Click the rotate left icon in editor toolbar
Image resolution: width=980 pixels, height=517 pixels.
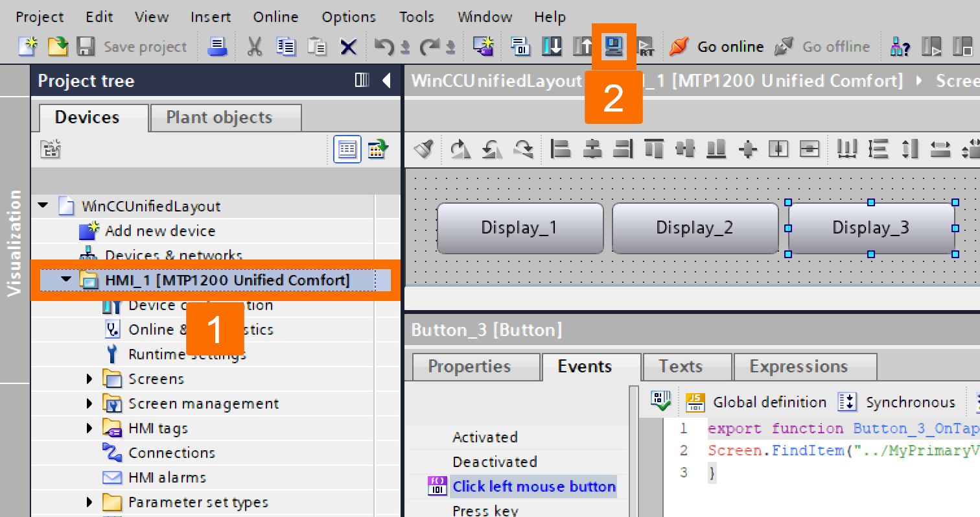493,149
